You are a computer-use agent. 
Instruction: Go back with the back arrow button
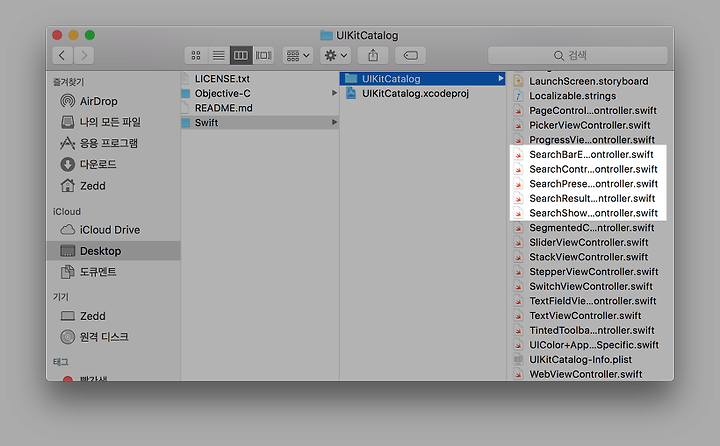point(62,56)
